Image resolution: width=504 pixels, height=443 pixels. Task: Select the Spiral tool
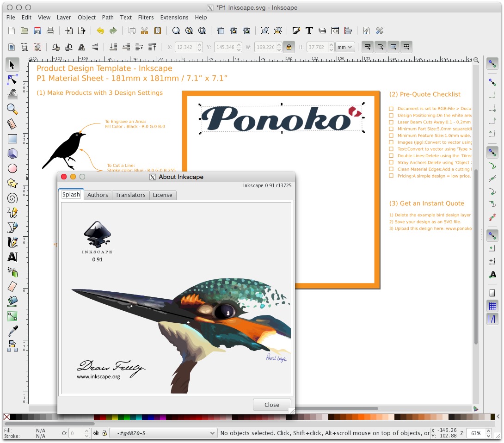coord(12,198)
